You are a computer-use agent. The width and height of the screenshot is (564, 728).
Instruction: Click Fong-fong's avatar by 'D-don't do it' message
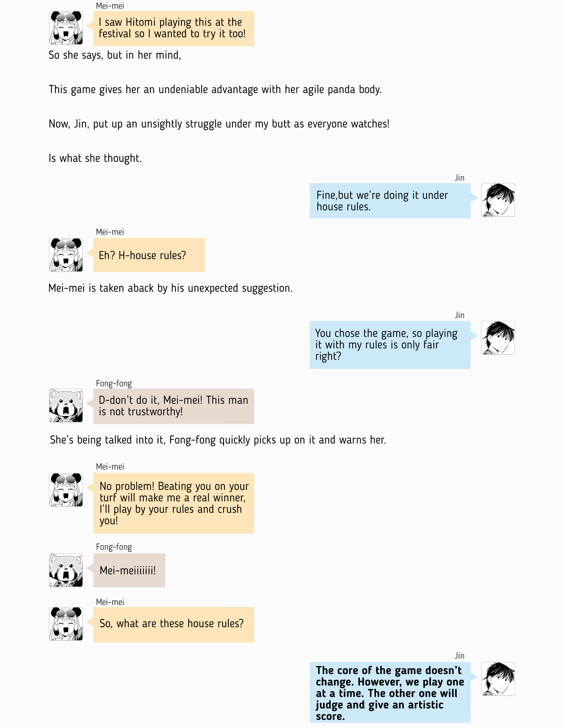coord(66,406)
